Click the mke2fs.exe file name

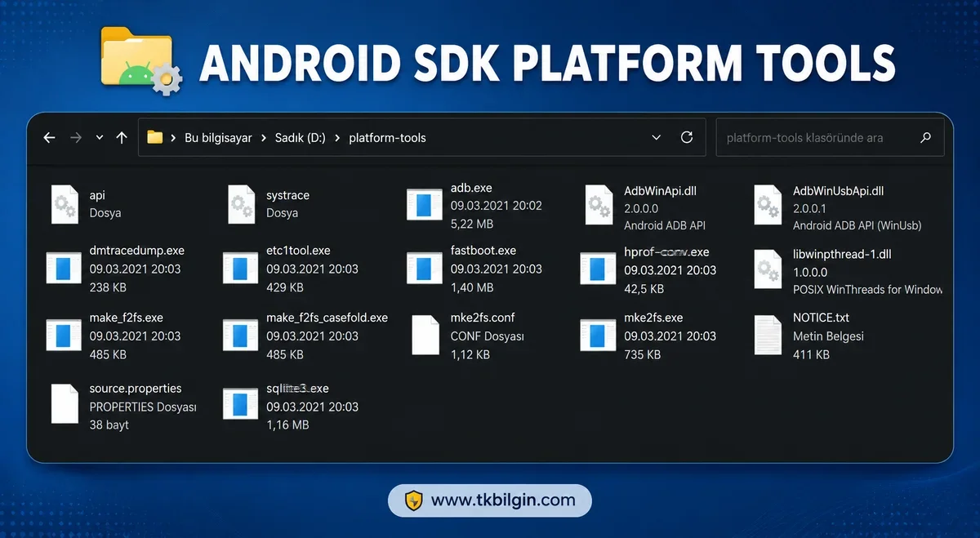(x=653, y=318)
